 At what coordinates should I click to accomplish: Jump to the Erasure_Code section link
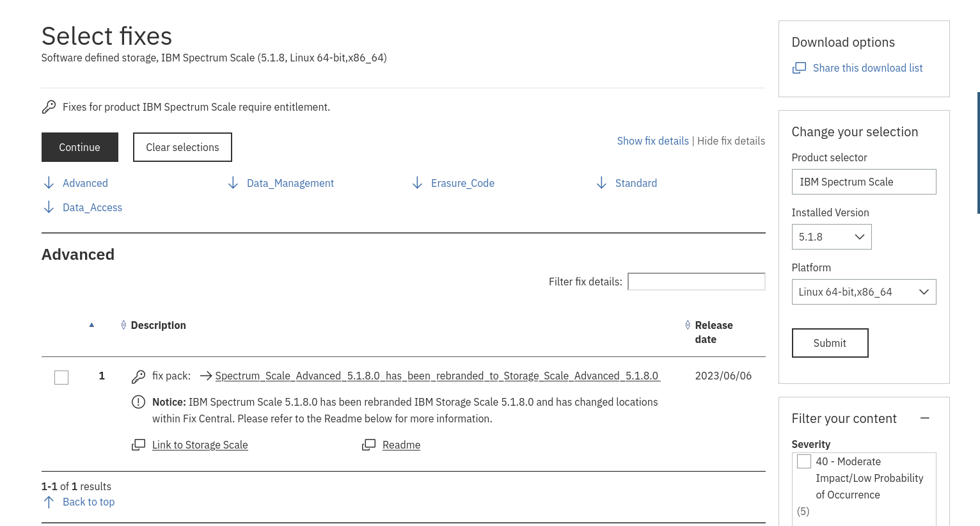(x=462, y=183)
